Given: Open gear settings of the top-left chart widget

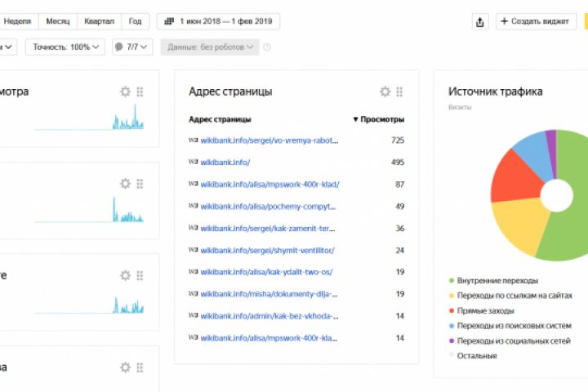Looking at the screenshot, I should pos(126,91).
